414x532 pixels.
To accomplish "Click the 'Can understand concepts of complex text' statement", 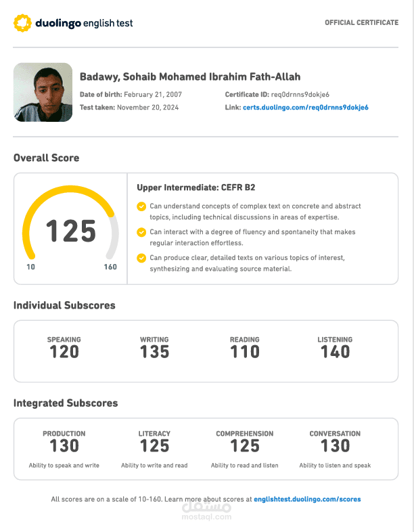I will [x=255, y=211].
